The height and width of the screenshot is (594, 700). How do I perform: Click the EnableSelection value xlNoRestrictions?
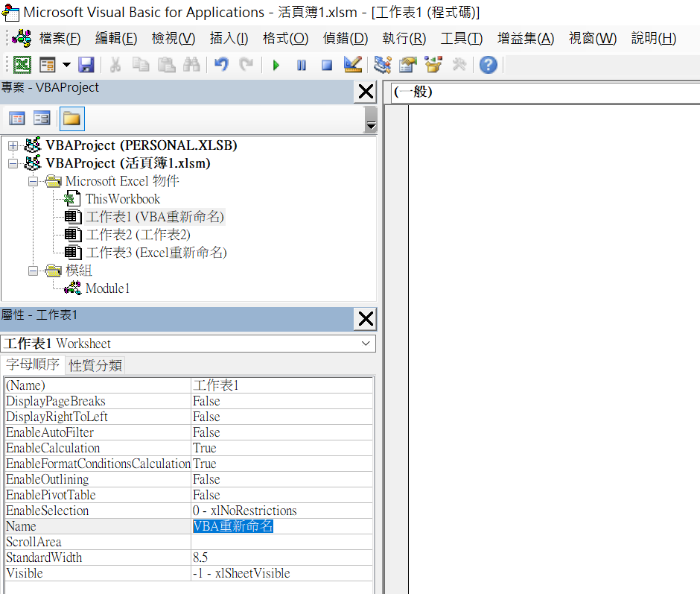tap(282, 511)
